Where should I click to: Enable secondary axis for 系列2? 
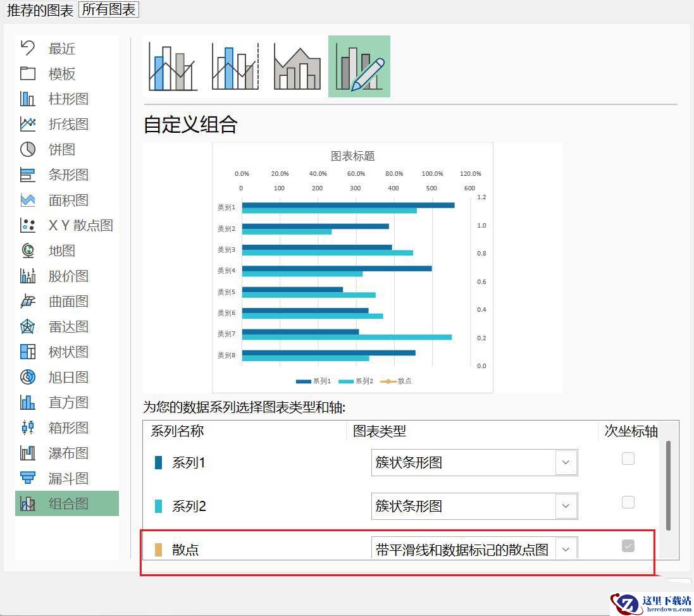point(628,502)
